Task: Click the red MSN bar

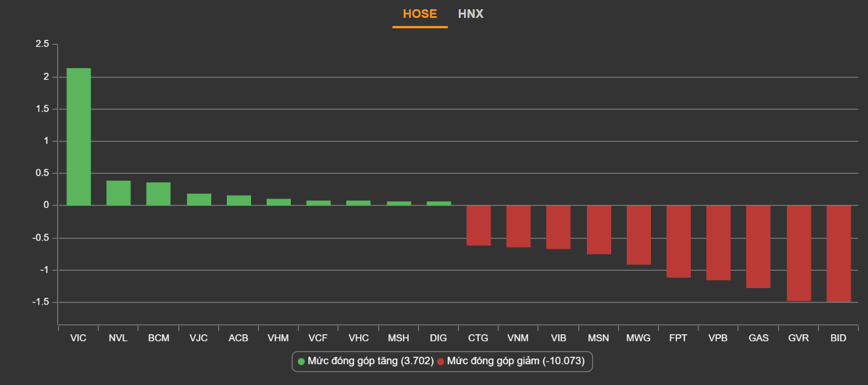Action: pyautogui.click(x=598, y=230)
